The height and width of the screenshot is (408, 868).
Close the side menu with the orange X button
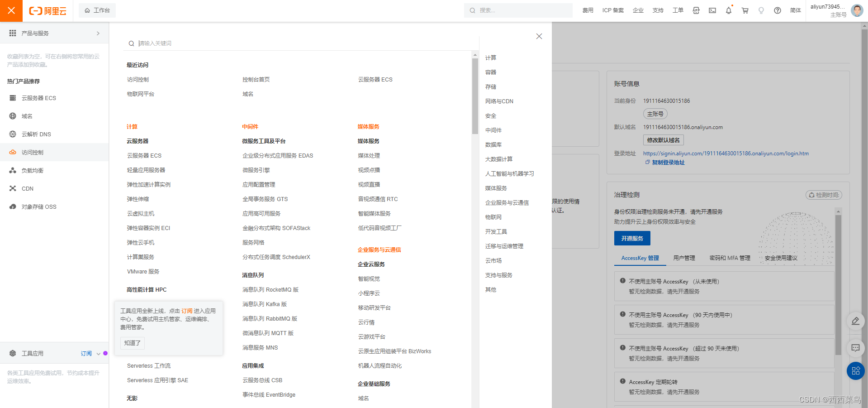tap(11, 10)
